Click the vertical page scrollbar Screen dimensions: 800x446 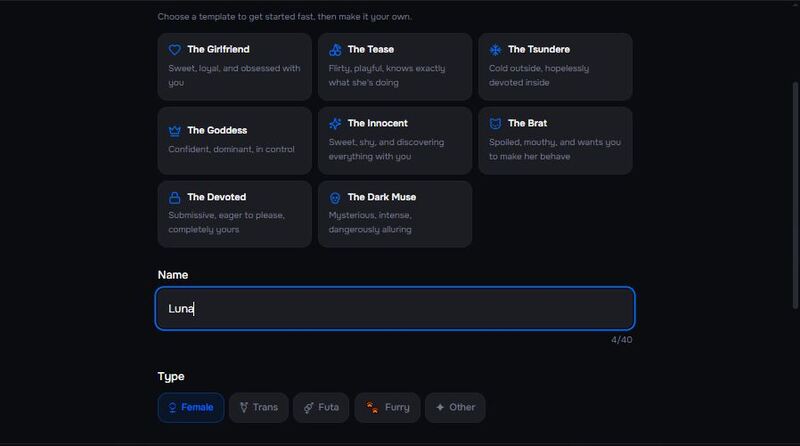click(x=795, y=195)
